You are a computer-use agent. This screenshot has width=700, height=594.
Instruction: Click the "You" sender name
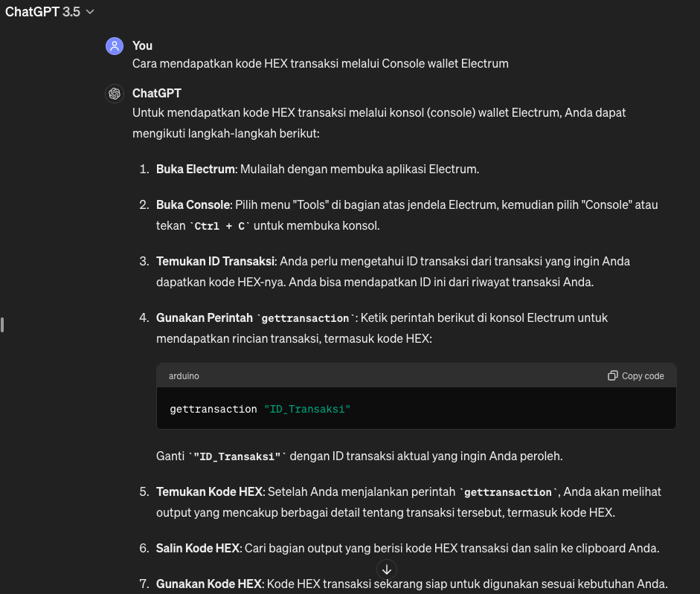coord(142,45)
